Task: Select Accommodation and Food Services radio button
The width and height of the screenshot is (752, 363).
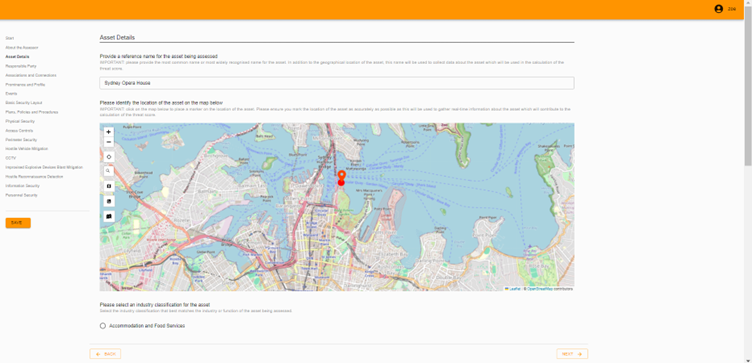Action: click(103, 326)
